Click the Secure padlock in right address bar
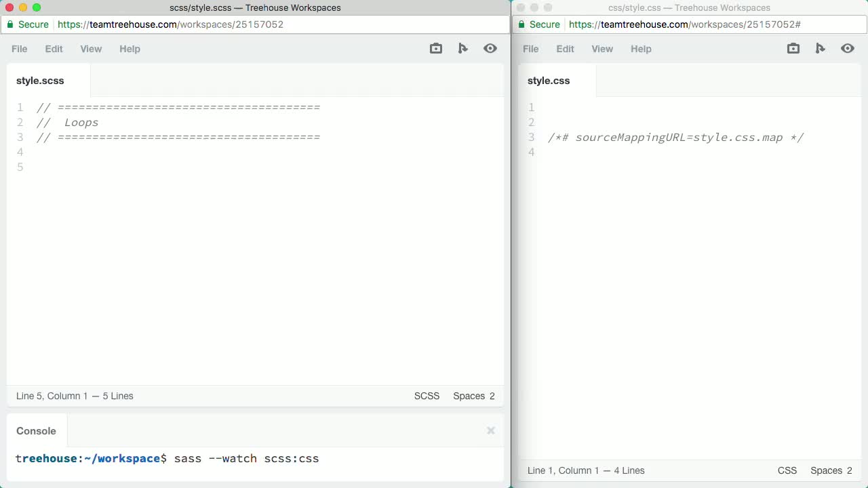The height and width of the screenshot is (488, 868). point(521,24)
